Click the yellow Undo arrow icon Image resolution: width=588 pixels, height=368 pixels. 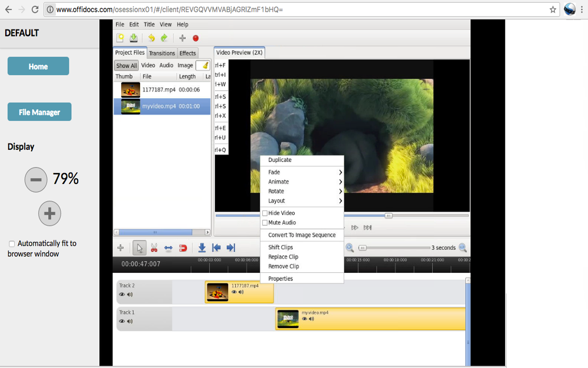tap(151, 38)
